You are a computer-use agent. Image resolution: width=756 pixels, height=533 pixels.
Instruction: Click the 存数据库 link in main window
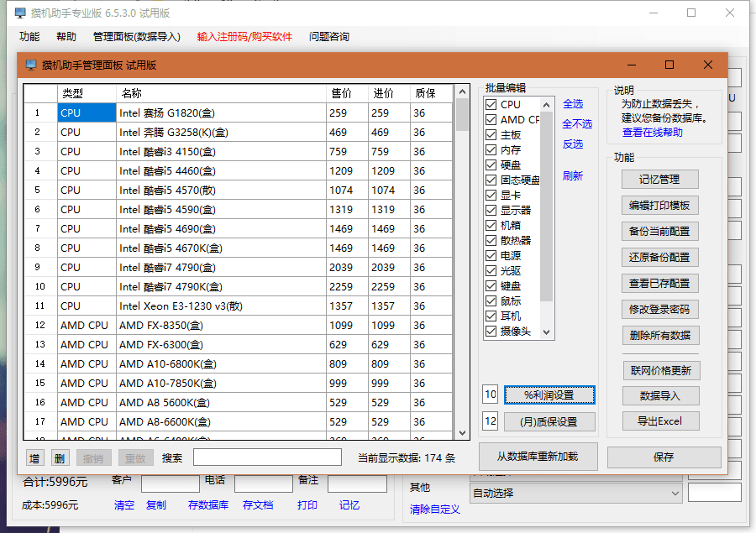[208, 505]
